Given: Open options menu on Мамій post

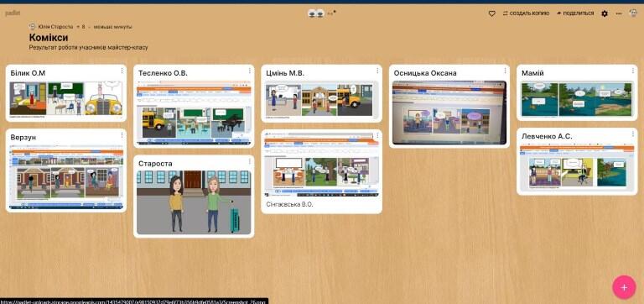Looking at the screenshot, I should (633, 71).
